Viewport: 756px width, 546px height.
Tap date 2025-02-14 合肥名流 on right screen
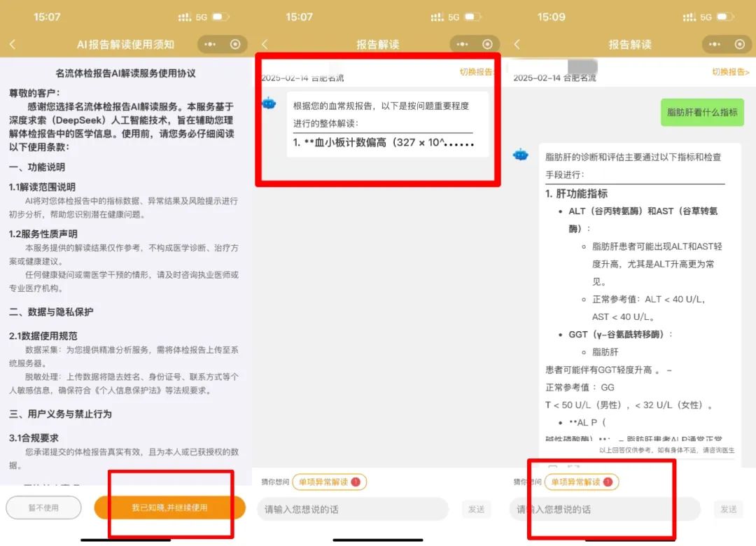tap(554, 78)
